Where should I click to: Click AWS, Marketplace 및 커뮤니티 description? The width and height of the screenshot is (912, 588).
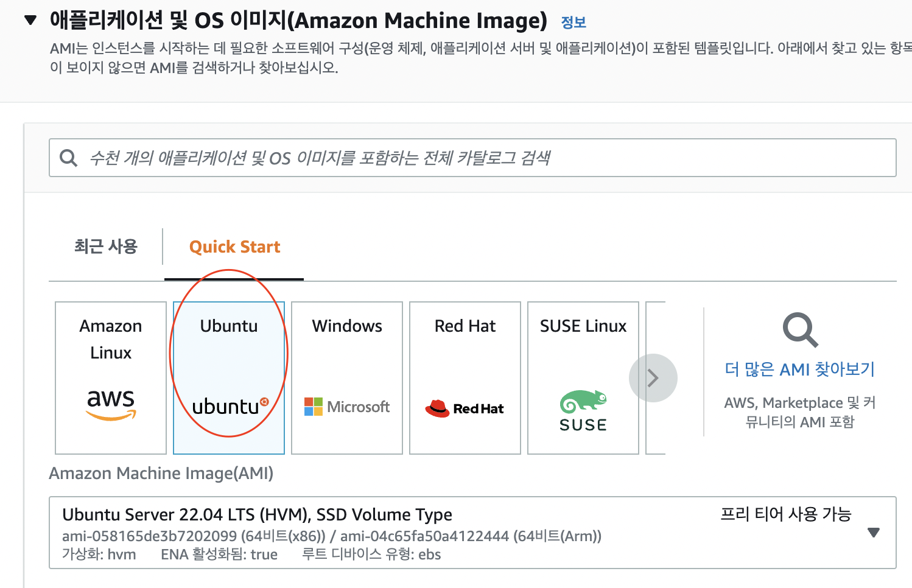tap(800, 412)
